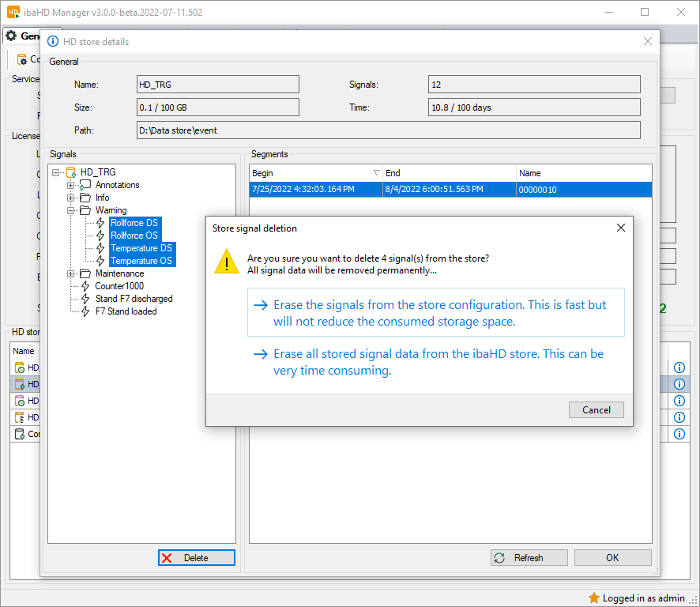Click the yellow warning triangle icon

pyautogui.click(x=227, y=262)
